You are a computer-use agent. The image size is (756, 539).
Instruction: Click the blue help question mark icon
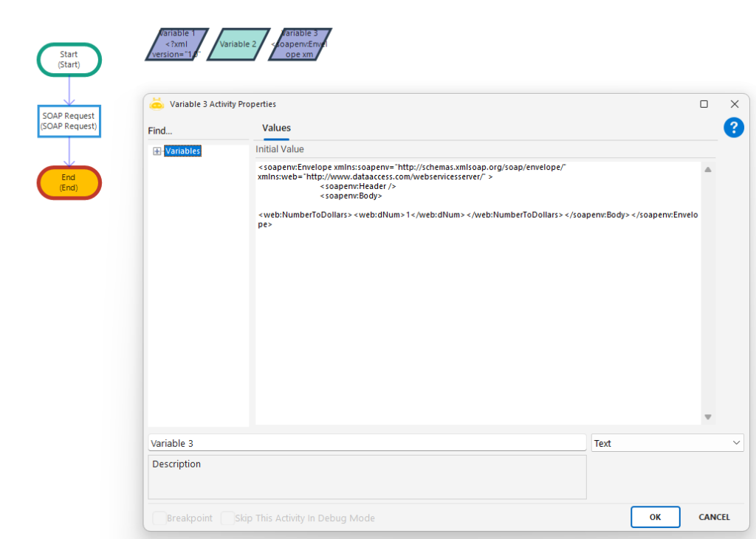(733, 128)
